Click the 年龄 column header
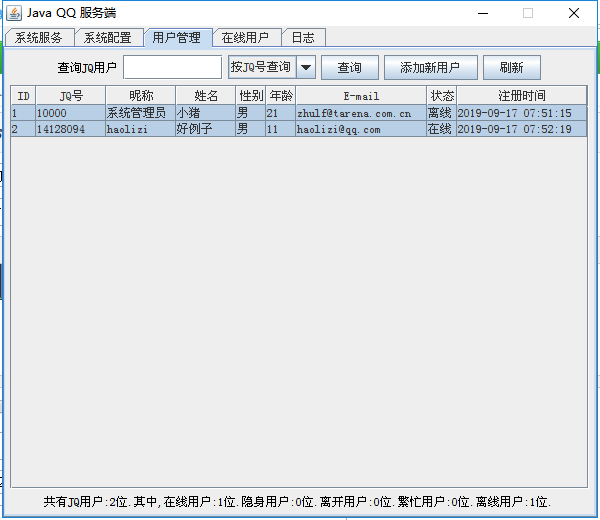600x520 pixels. [x=281, y=96]
